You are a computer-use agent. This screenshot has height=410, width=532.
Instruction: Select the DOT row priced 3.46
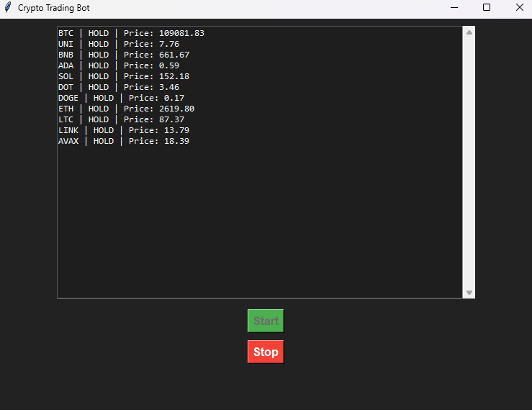119,87
